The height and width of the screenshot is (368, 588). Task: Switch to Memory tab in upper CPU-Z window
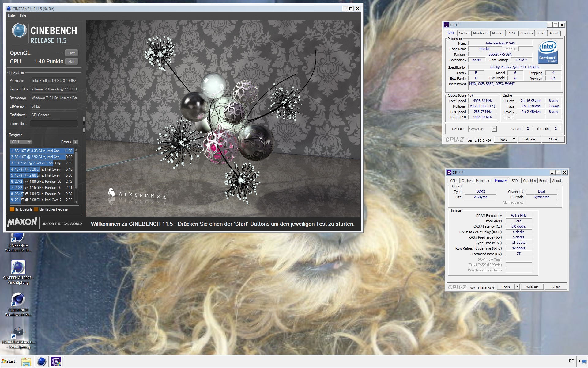point(498,33)
